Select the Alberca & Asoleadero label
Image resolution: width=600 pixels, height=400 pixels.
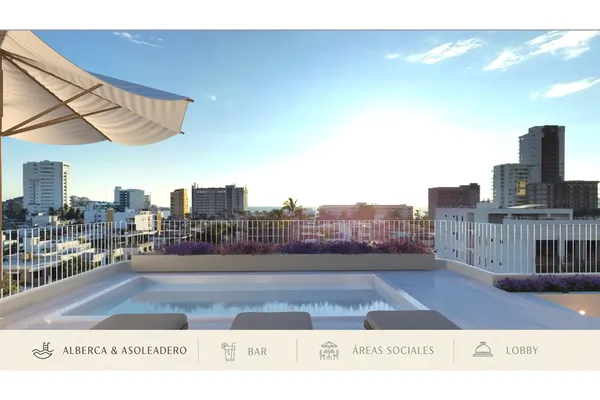pos(124,351)
